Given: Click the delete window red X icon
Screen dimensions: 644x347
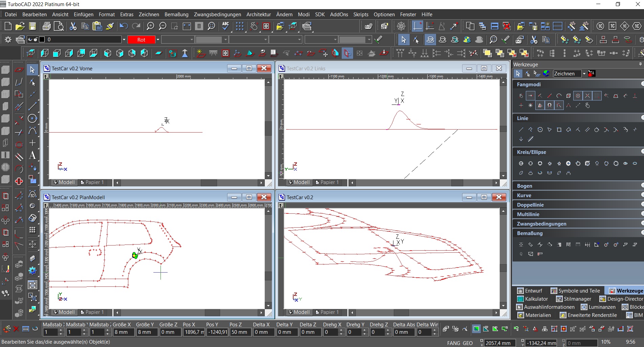Looking at the screenshot, I should [507, 26].
